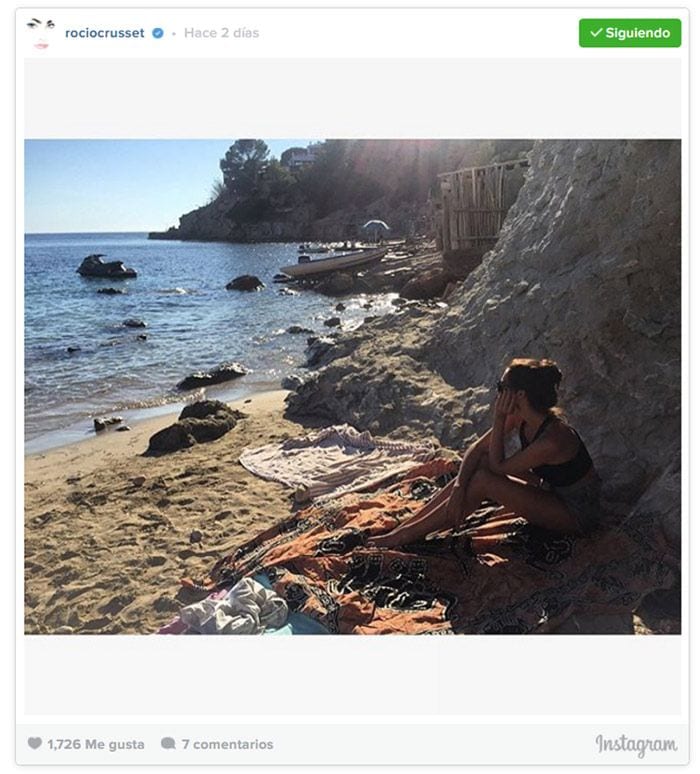Viewport: 700px width, 774px height.
Task: Toggle the green Siguiendo follow button
Action: click(x=630, y=33)
